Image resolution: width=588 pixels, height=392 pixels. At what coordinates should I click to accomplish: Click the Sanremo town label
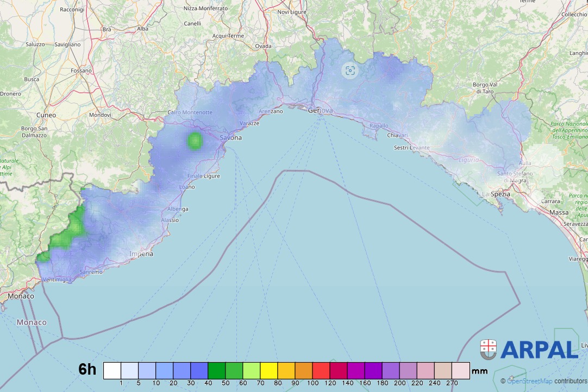click(x=90, y=271)
